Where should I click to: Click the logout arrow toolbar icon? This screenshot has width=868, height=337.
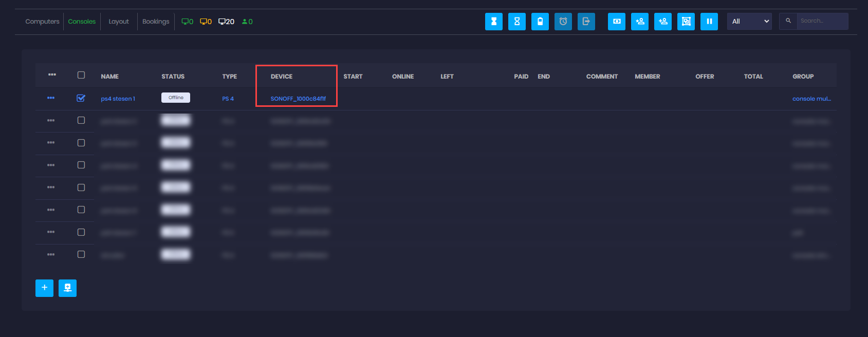pyautogui.click(x=586, y=22)
